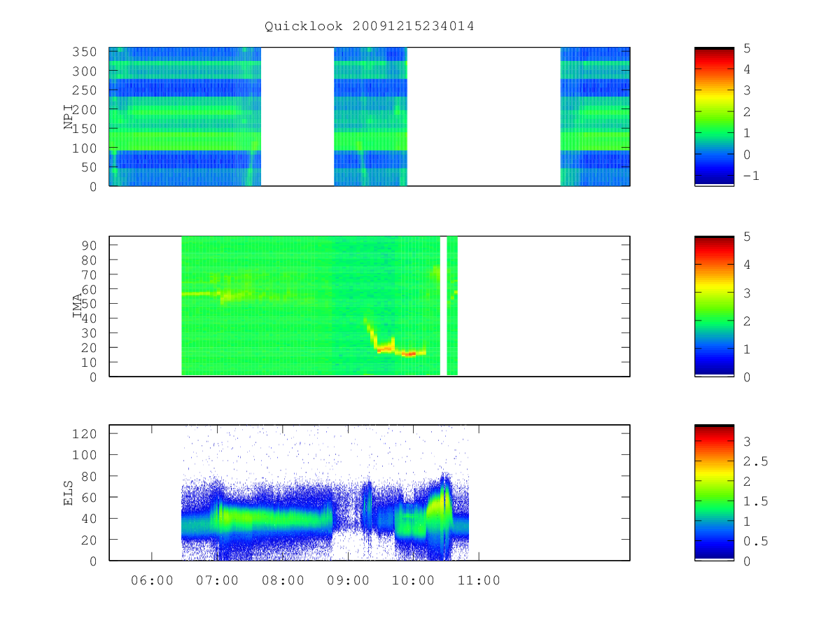The height and width of the screenshot is (630, 840).
Task: Click the -1 label on NPI colorbar
Action: [750, 176]
